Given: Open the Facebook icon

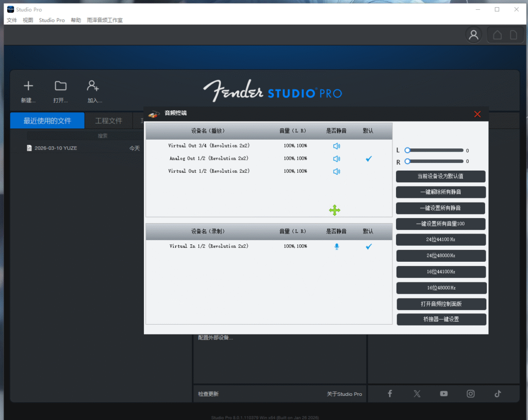Looking at the screenshot, I should point(390,393).
